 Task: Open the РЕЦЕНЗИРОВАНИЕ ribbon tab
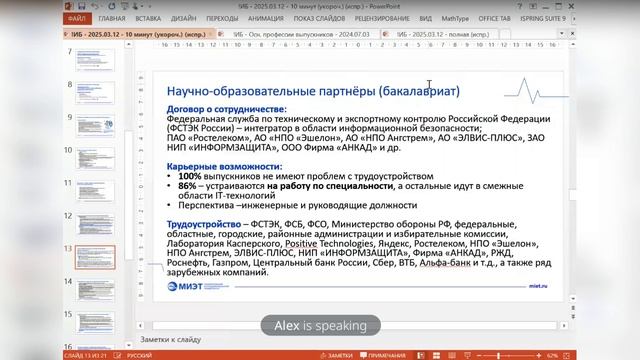382,18
